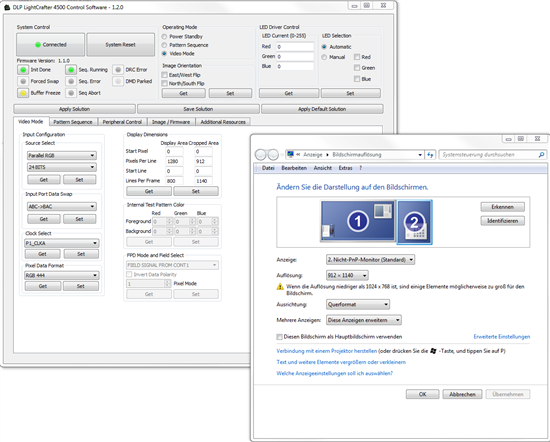Open the Anzeige monitor dropdown
Viewport: 550px width, 442px height.
pyautogui.click(x=370, y=260)
